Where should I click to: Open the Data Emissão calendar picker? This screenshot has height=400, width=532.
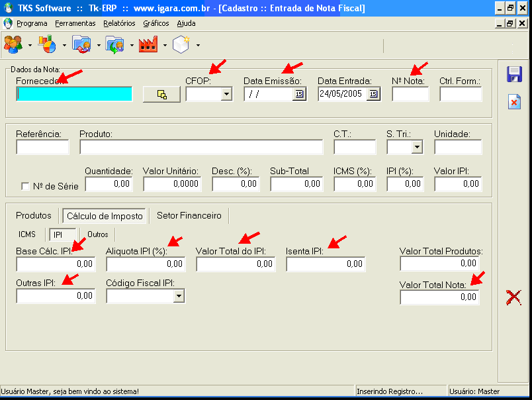[x=298, y=94]
